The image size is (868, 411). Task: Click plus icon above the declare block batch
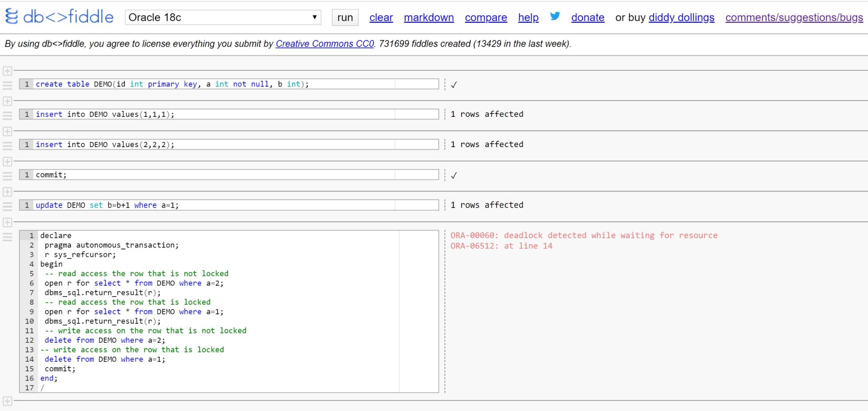point(7,222)
